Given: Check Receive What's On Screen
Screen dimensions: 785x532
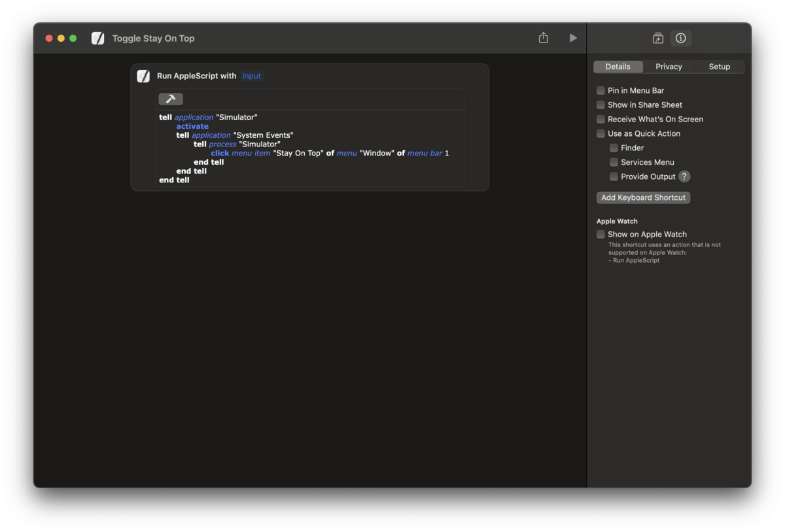Looking at the screenshot, I should (600, 119).
